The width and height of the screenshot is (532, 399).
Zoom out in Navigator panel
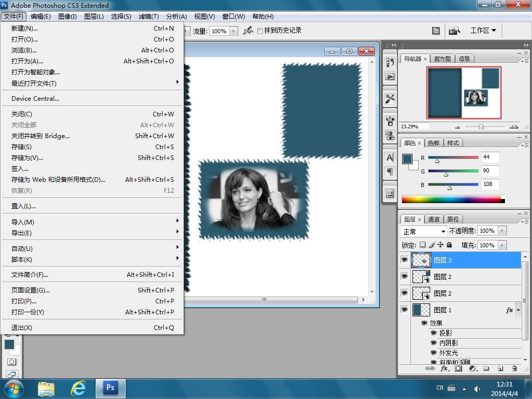[457, 127]
